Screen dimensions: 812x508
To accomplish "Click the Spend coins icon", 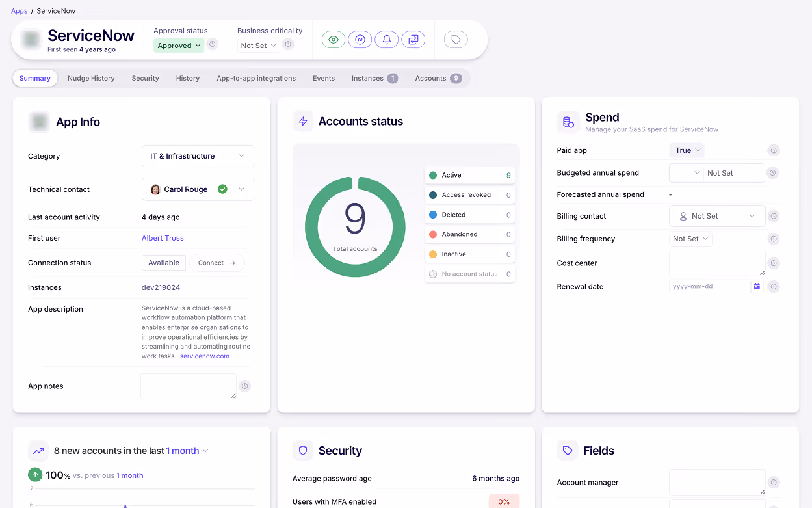I will 568,122.
